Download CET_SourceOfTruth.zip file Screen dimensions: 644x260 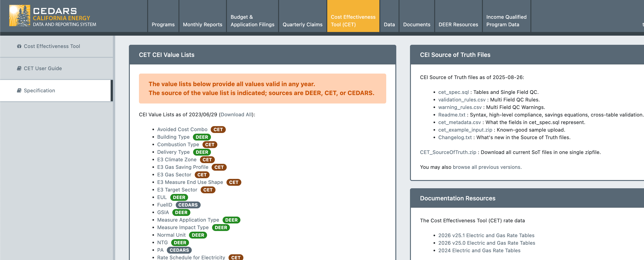448,152
